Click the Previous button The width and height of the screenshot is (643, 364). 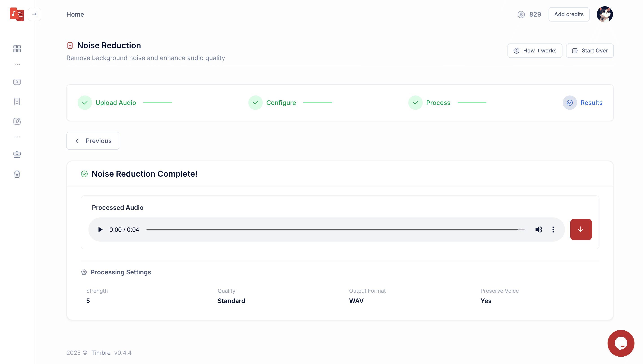(93, 141)
